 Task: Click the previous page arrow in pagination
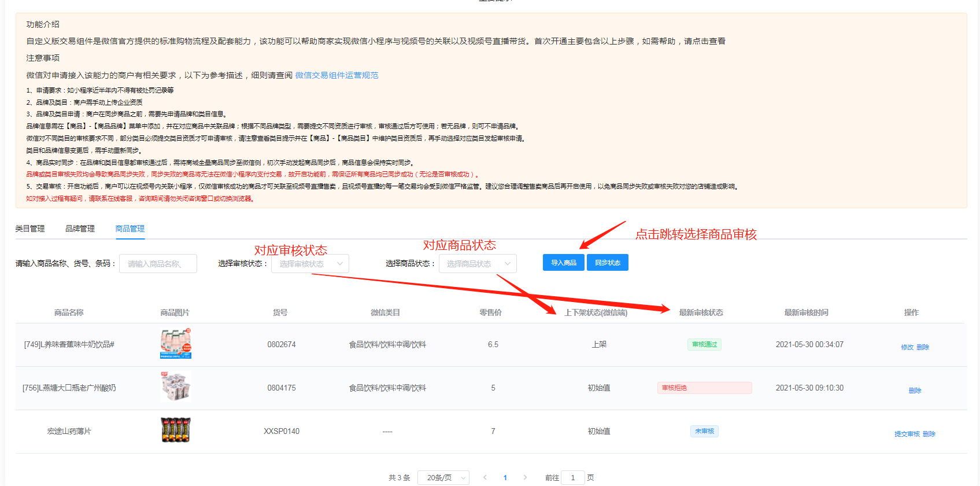point(485,477)
